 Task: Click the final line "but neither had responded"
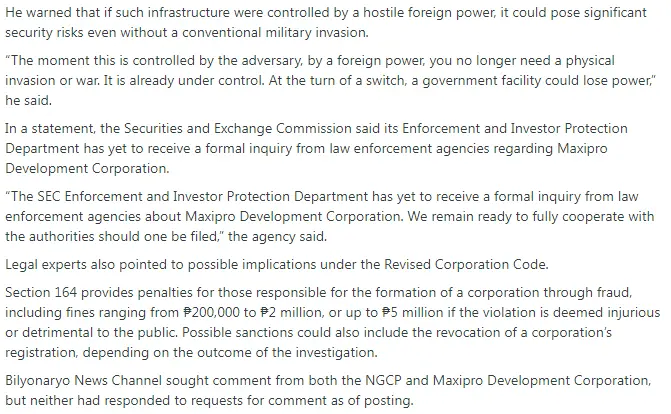coord(209,400)
